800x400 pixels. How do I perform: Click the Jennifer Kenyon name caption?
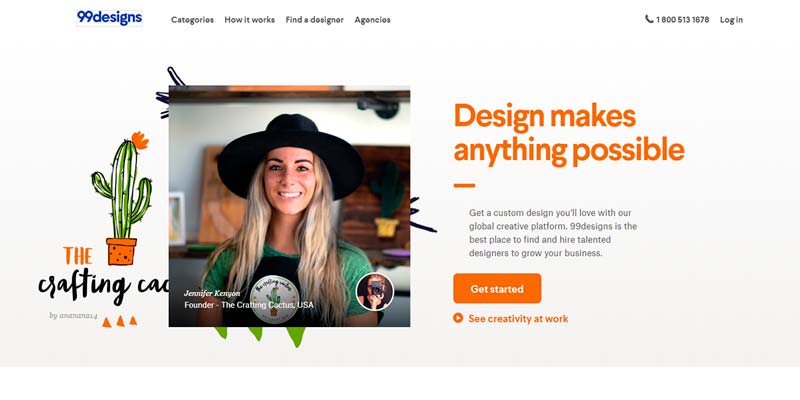coord(212,293)
